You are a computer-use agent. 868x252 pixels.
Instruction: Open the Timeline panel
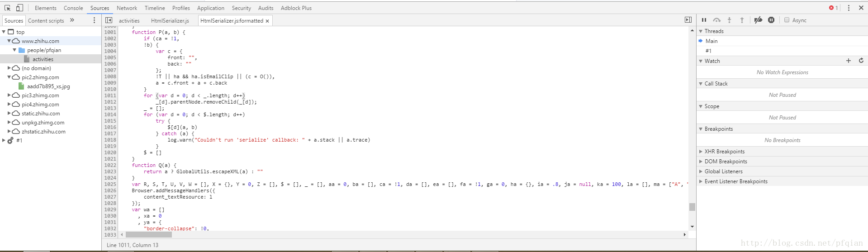click(155, 8)
